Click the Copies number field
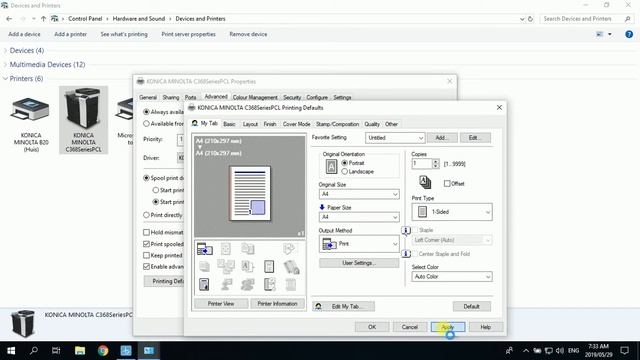This screenshot has height=360, width=640. pyautogui.click(x=422, y=164)
